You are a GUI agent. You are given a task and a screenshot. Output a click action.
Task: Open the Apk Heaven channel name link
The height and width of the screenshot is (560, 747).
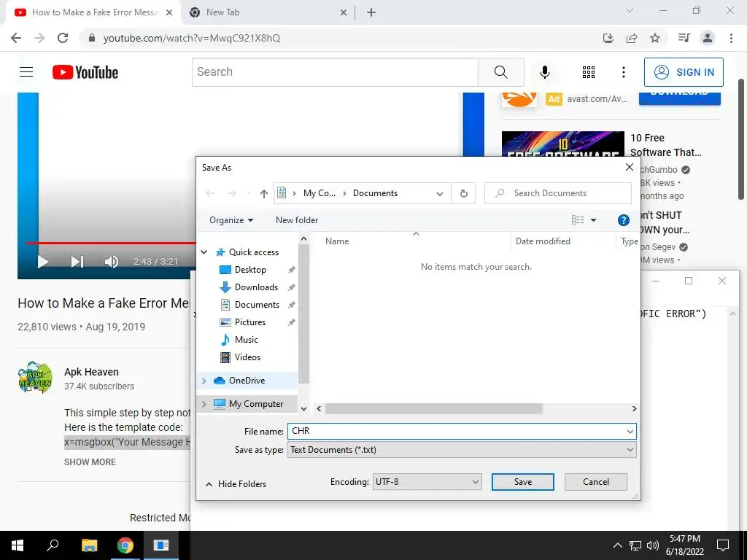coord(91,372)
